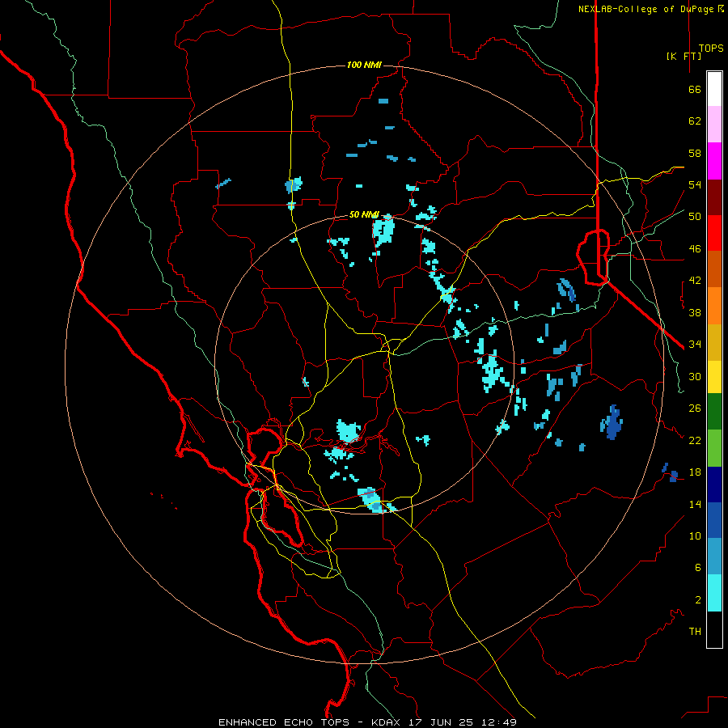The width and height of the screenshot is (728, 728).
Task: Click the "2" legend value
Action: [x=698, y=600]
